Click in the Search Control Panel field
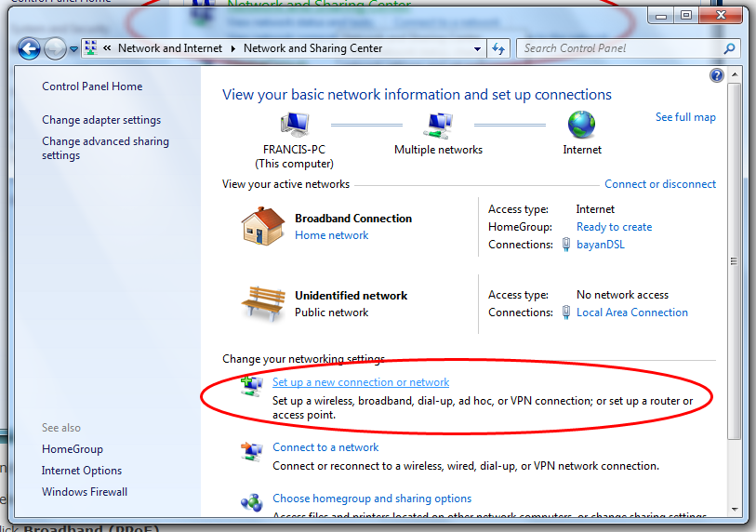Screen dimensions: 756x532 618,48
